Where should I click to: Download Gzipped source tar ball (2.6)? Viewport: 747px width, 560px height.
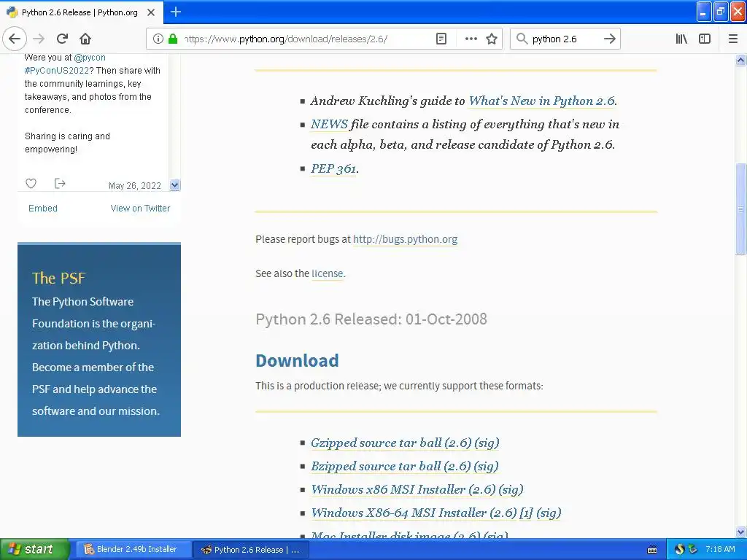(x=391, y=443)
